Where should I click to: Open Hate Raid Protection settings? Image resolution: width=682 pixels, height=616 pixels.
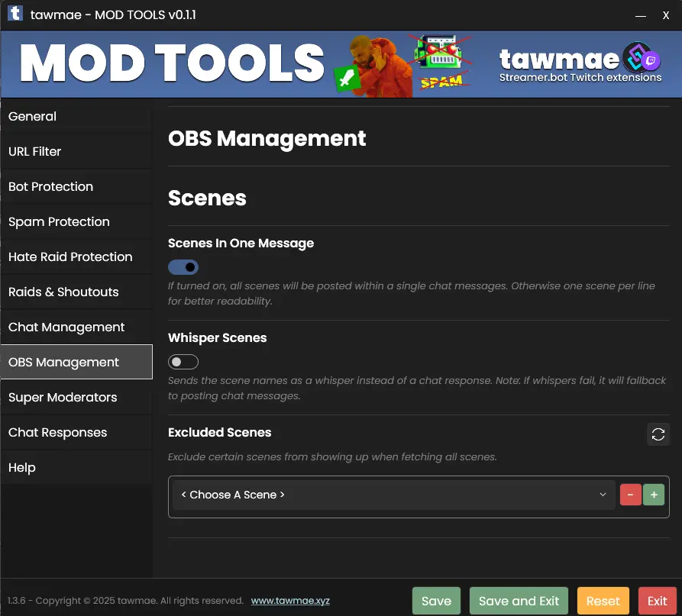click(76, 257)
